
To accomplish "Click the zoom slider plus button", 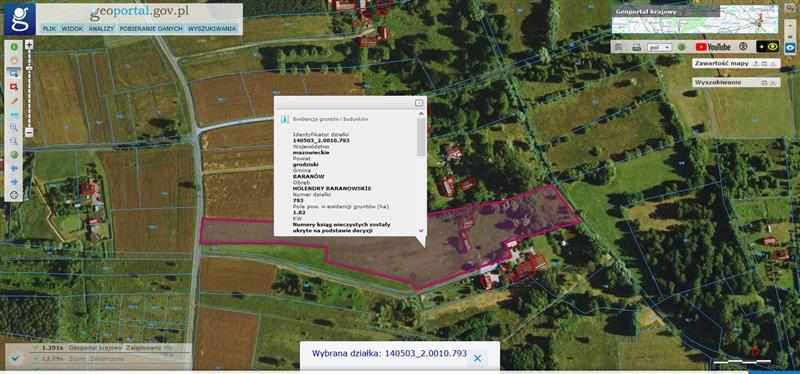I will point(29,45).
